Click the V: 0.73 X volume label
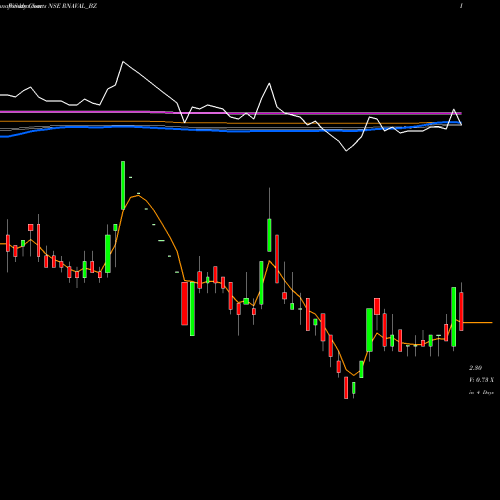Screen dimensions: 500x500 click(x=481, y=380)
